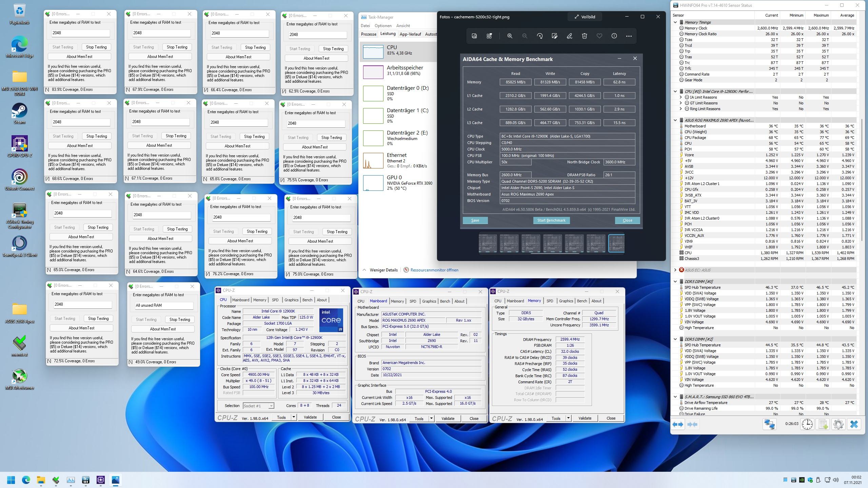Open the SPD tab in CPU-Z Memory window
Screen dimensions: 868x488
coord(550,301)
